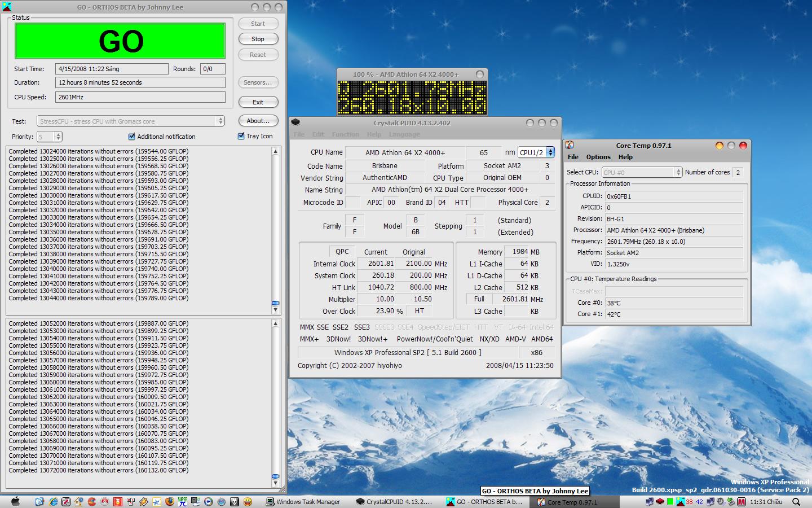Click the Spotlight magnifier in taskbar

(x=796, y=502)
